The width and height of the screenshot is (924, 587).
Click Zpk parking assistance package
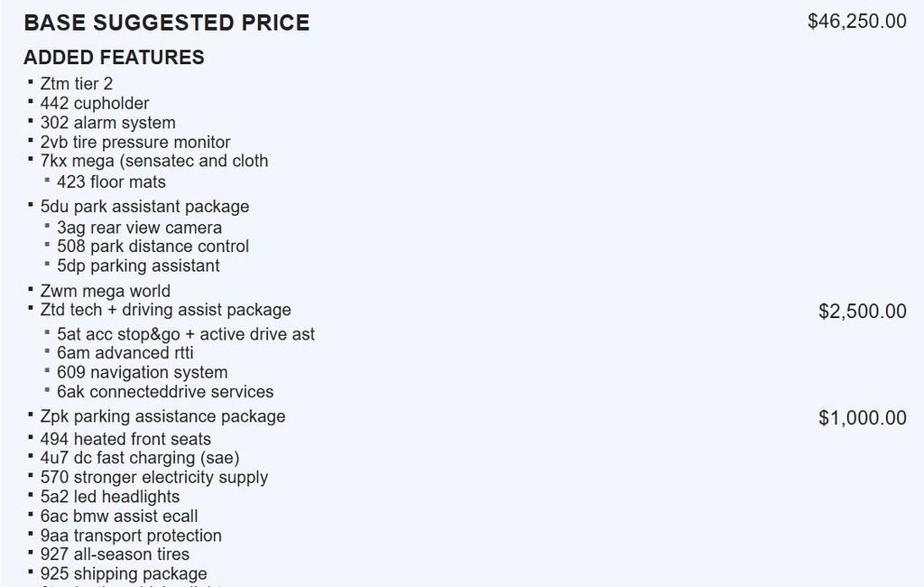(162, 416)
